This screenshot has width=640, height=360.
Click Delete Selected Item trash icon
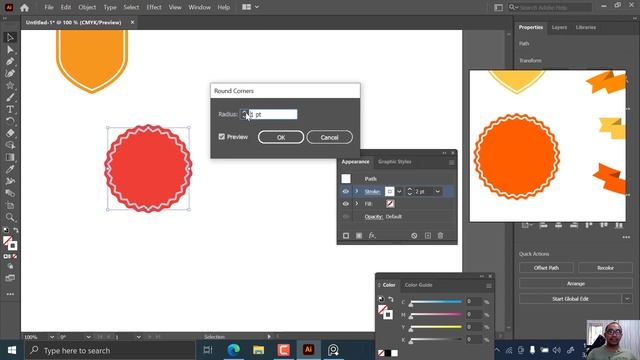pyautogui.click(x=440, y=236)
